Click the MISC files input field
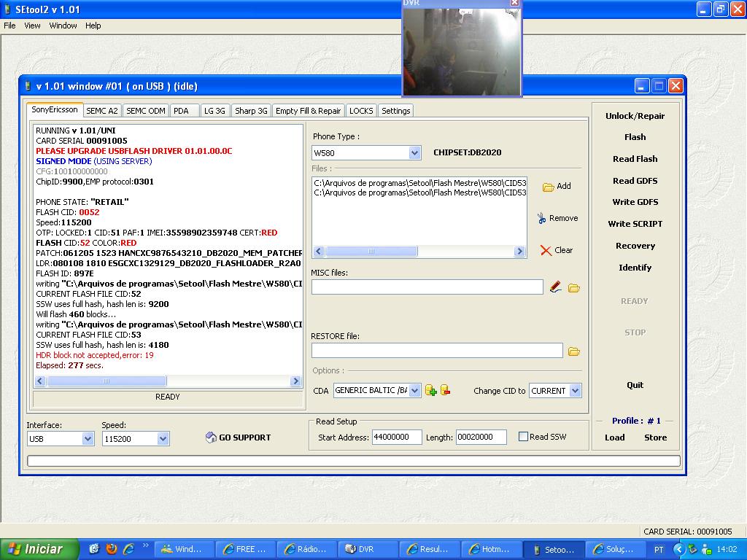This screenshot has height=560, width=747. pos(427,287)
